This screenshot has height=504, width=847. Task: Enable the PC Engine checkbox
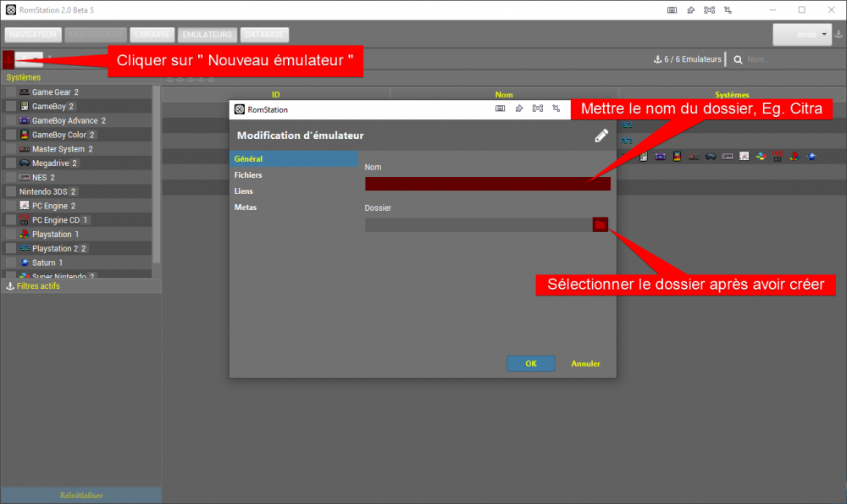(11, 205)
